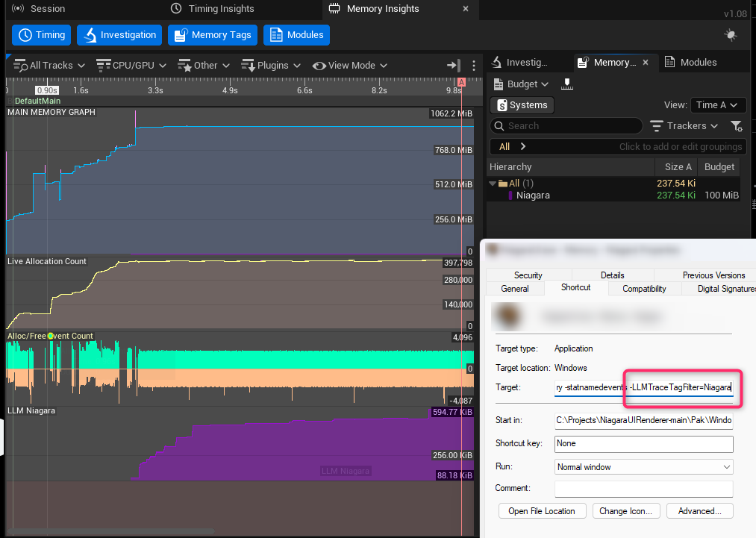Open the Budget dropdown
The image size is (756, 538).
521,84
